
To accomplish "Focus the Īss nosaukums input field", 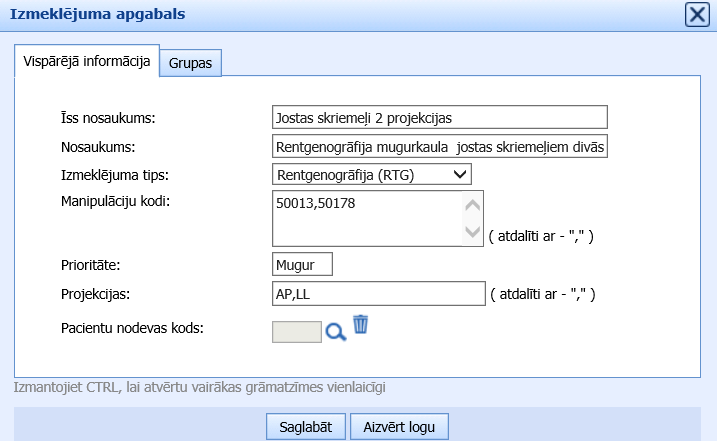I will tap(440, 118).
